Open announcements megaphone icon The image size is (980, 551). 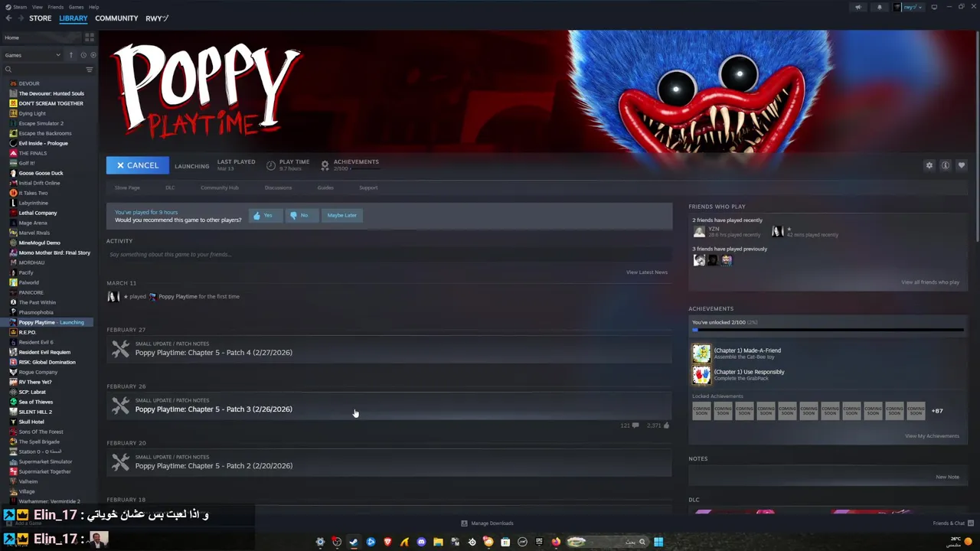[858, 7]
